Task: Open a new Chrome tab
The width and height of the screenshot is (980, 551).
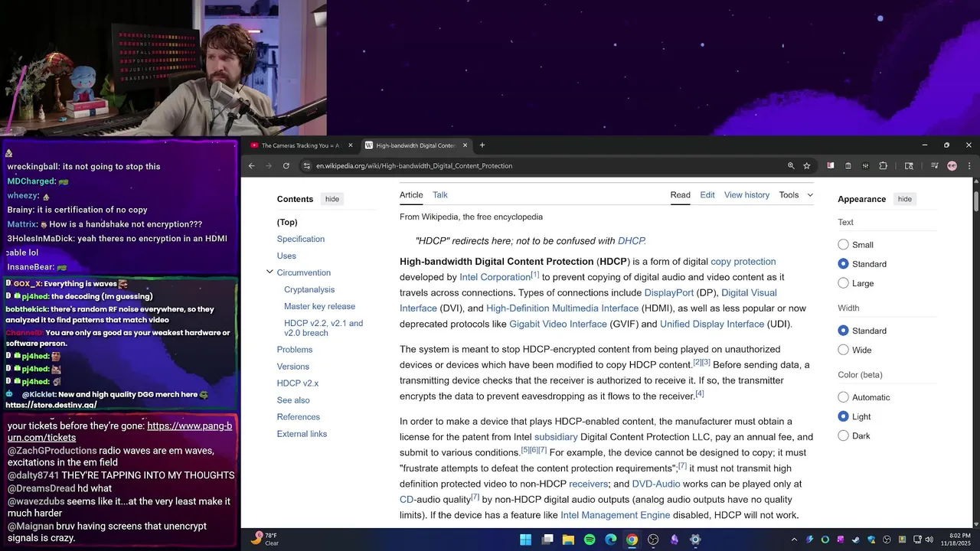Action: (x=482, y=145)
